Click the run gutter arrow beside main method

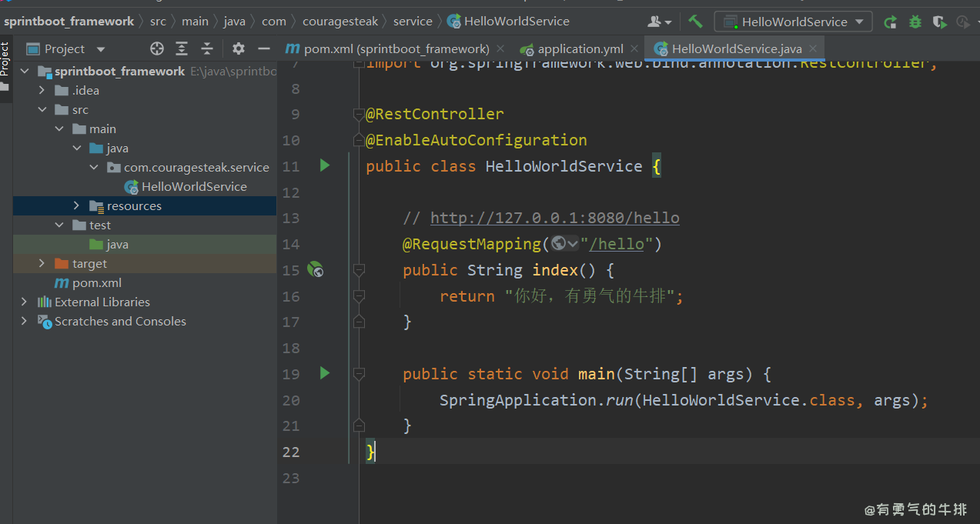click(x=324, y=373)
